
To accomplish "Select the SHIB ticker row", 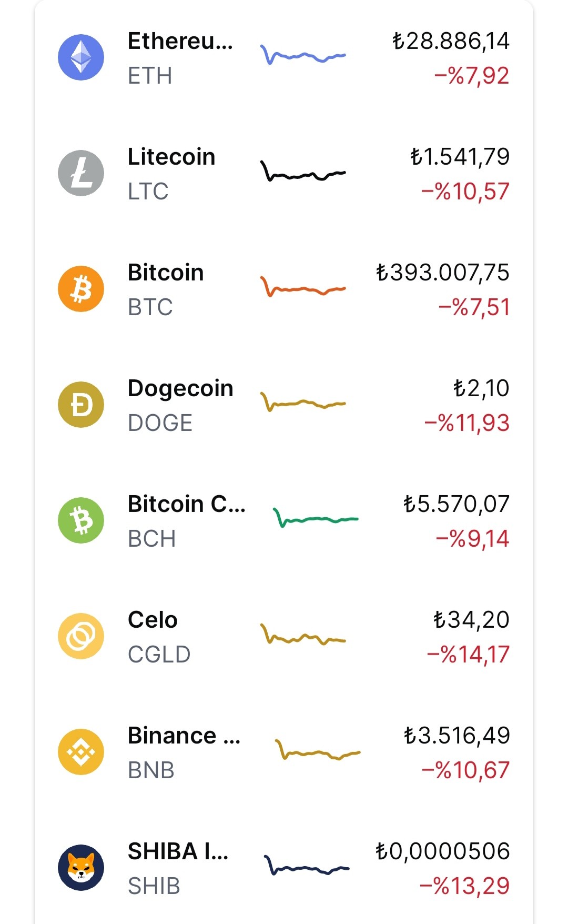I will click(x=284, y=868).
